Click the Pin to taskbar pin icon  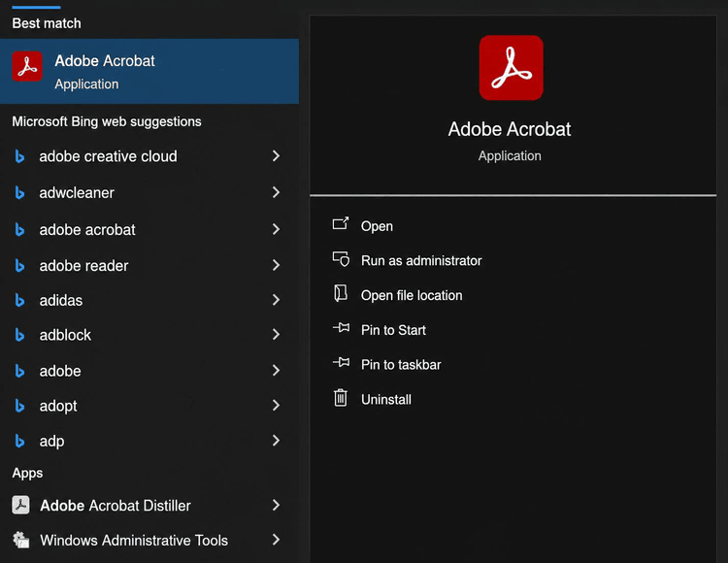click(342, 362)
